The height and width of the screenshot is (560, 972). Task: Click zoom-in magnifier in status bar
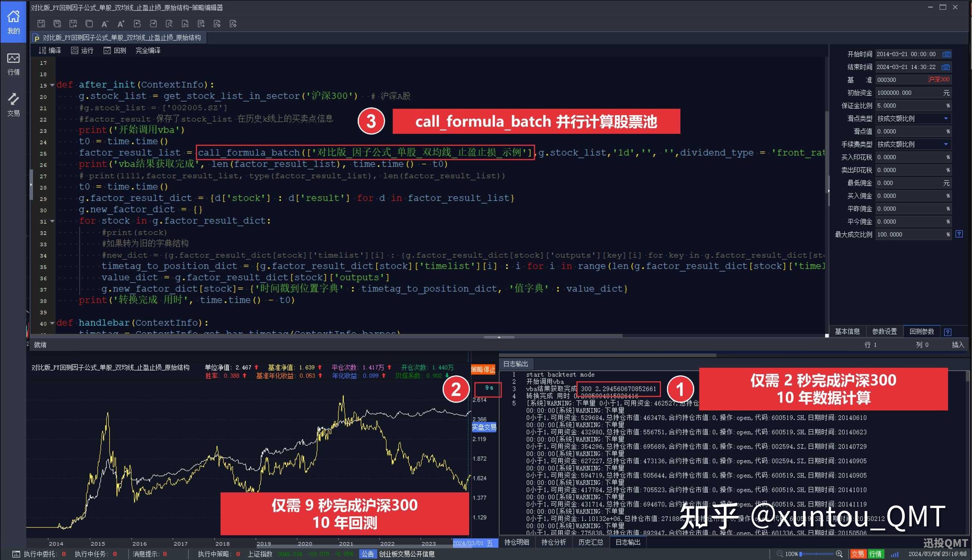839,554
